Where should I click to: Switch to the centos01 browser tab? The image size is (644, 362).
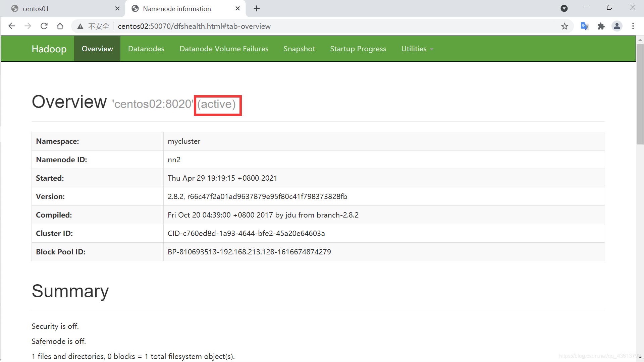62,8
